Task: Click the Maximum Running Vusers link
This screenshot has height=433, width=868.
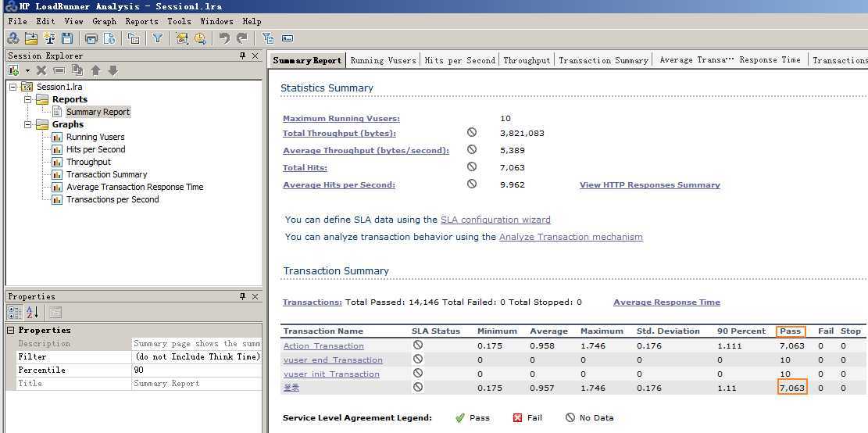Action: pos(341,119)
